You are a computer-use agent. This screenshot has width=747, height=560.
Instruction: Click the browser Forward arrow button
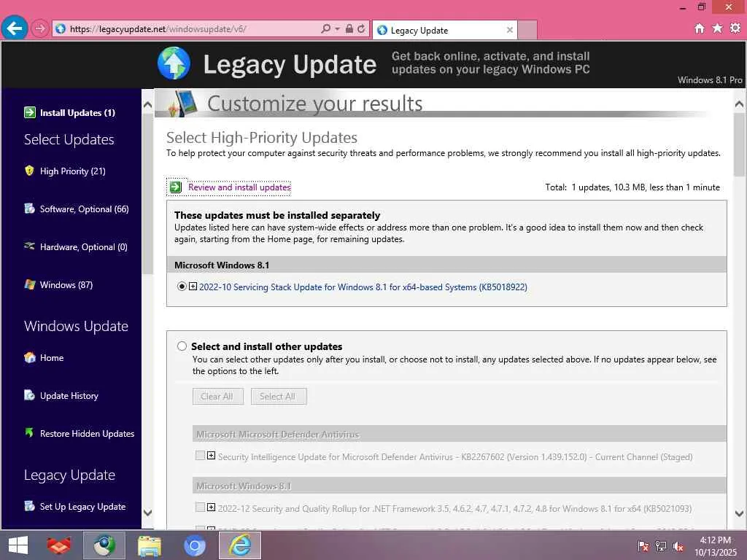click(x=39, y=28)
